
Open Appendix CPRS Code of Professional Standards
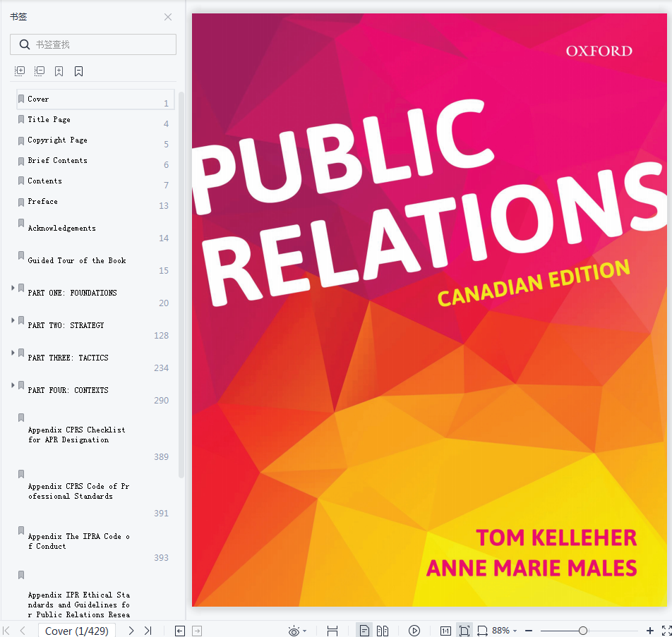(x=78, y=492)
